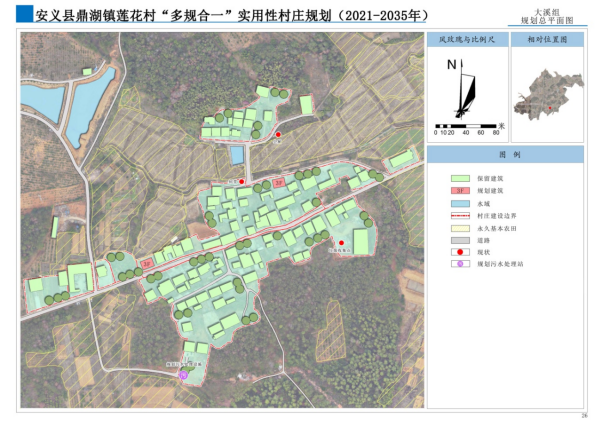This screenshot has width=602, height=426.
Task: Select the green retained building legend swatch
Action: tap(461, 176)
